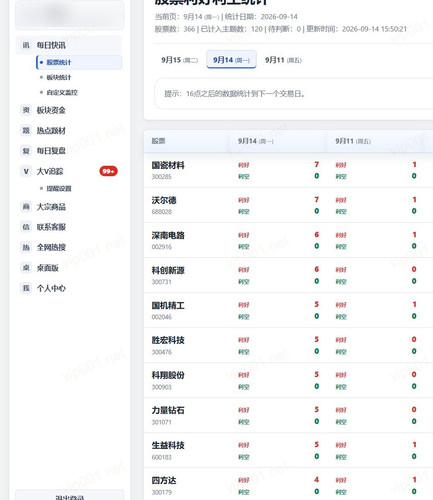Image resolution: width=433 pixels, height=500 pixels.
Task: Click the 股票 column header
Action: 158,141
